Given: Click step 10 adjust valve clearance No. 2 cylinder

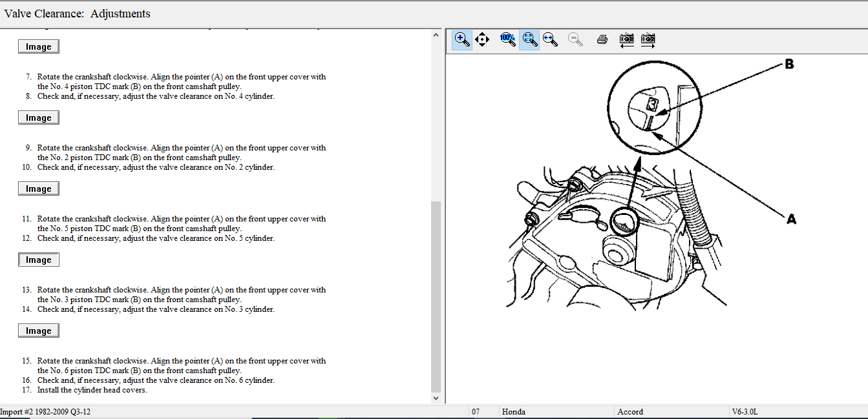Looking at the screenshot, I should 156,167.
